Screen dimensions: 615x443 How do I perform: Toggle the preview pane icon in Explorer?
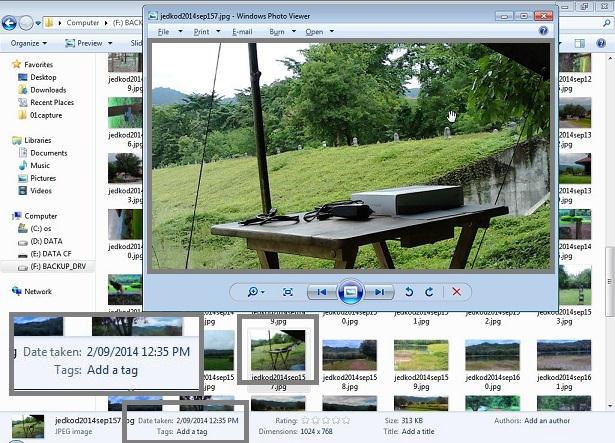[579, 43]
